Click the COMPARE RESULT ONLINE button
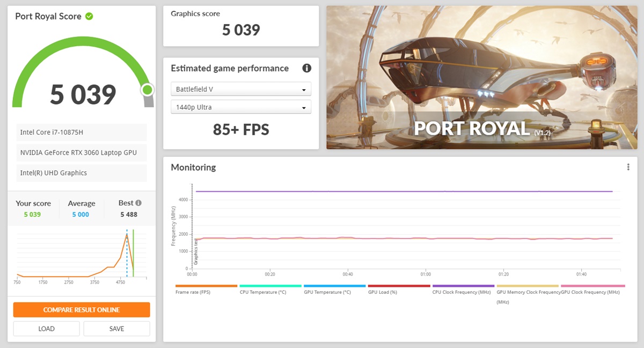This screenshot has height=348, width=644. coord(82,310)
